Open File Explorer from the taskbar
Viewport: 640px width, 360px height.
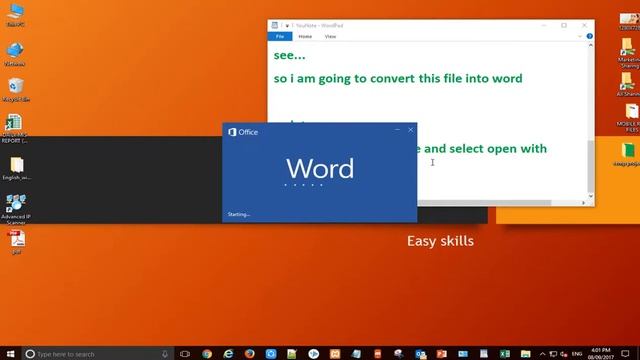[526, 353]
